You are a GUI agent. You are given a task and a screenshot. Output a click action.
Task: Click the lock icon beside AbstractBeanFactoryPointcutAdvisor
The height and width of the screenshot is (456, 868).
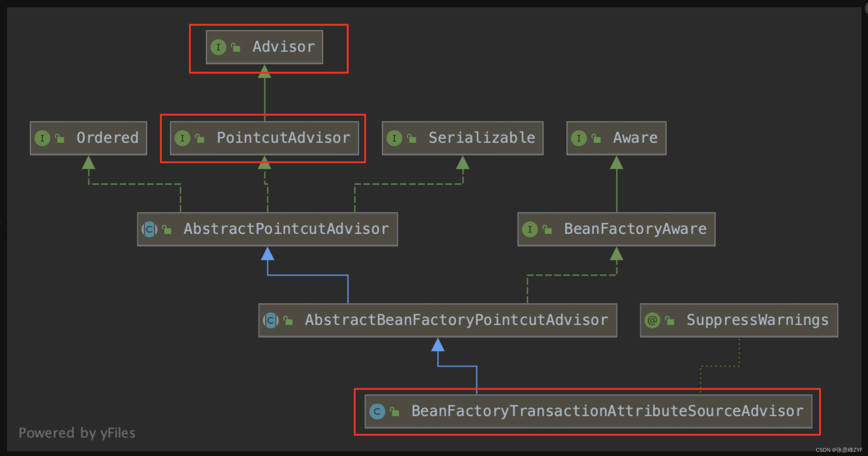point(288,320)
